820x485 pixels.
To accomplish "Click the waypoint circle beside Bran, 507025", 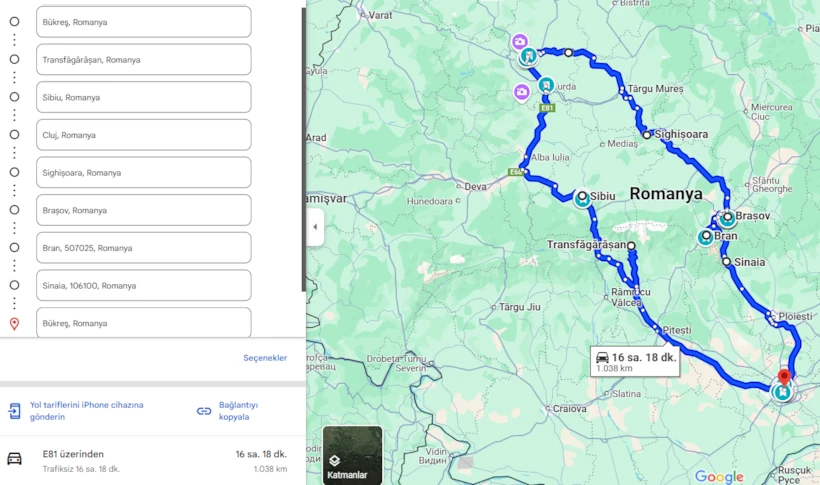I will [15, 247].
